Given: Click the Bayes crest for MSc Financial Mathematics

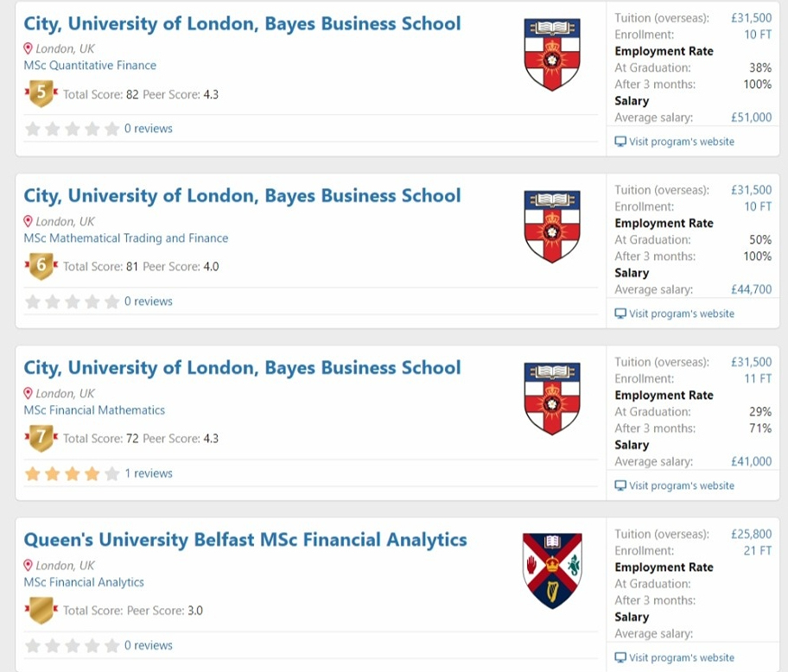Looking at the screenshot, I should click(552, 399).
